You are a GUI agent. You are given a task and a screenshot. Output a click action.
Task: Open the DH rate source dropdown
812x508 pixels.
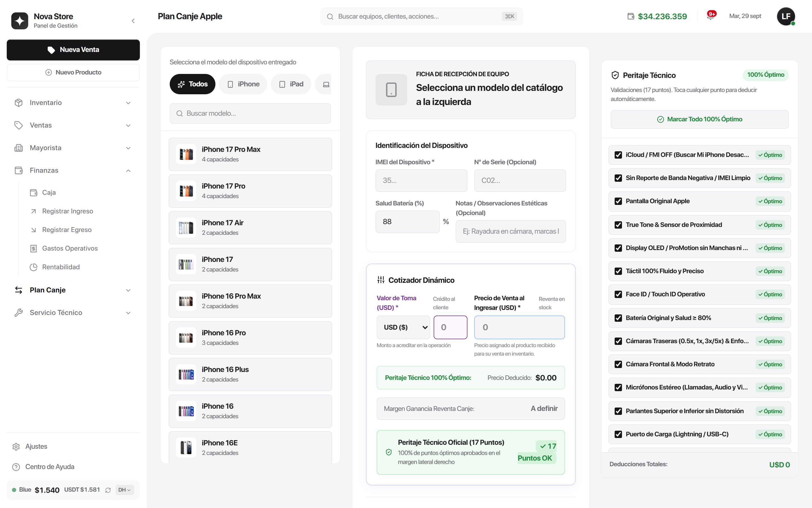[x=125, y=490]
